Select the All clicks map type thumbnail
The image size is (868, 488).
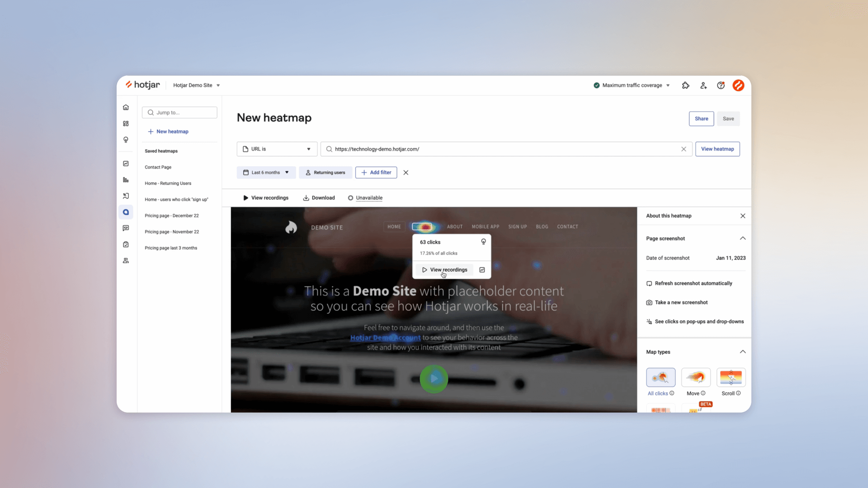660,377
